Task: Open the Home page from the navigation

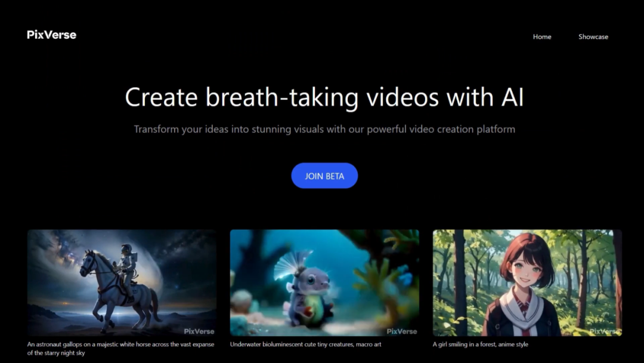Action: (541, 36)
